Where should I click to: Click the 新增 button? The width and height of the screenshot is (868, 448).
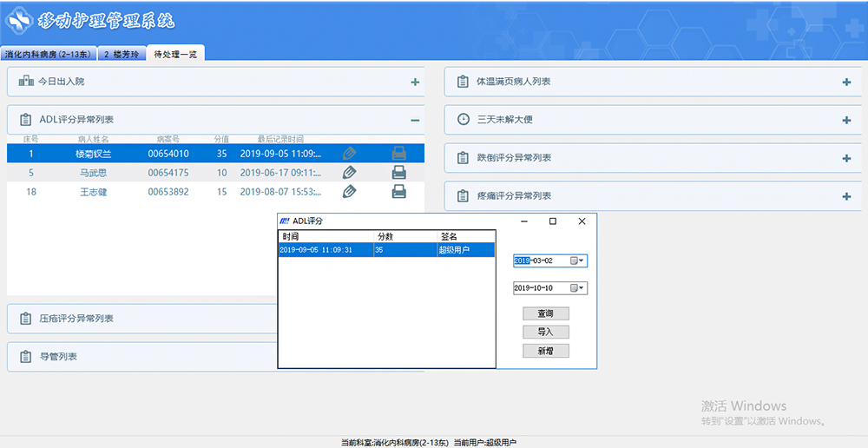click(x=546, y=351)
